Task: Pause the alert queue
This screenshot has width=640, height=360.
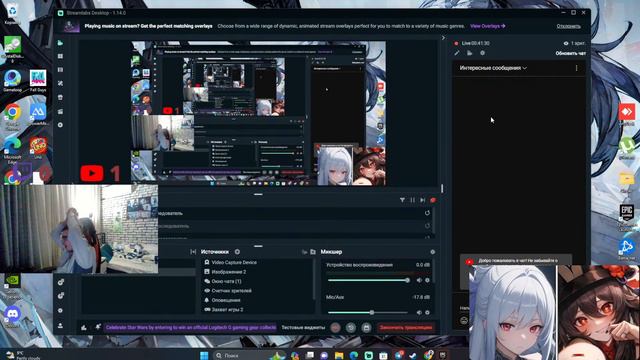Action: (x=413, y=200)
